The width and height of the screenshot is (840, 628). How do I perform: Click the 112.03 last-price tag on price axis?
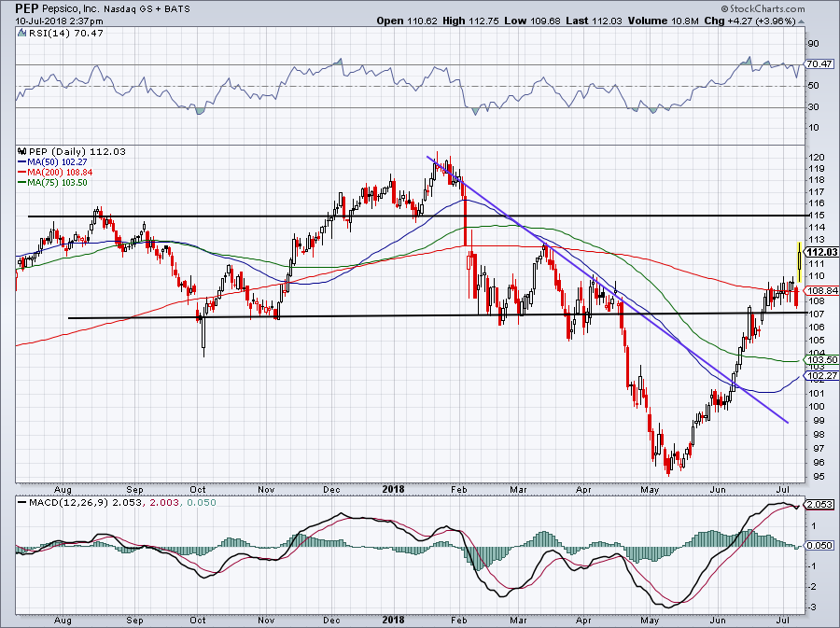(x=821, y=252)
